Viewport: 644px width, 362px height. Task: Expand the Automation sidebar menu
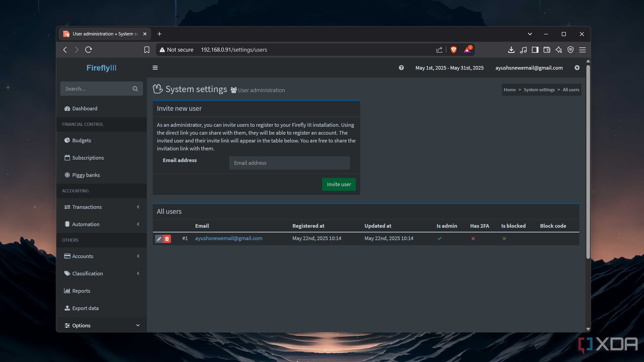click(x=101, y=224)
